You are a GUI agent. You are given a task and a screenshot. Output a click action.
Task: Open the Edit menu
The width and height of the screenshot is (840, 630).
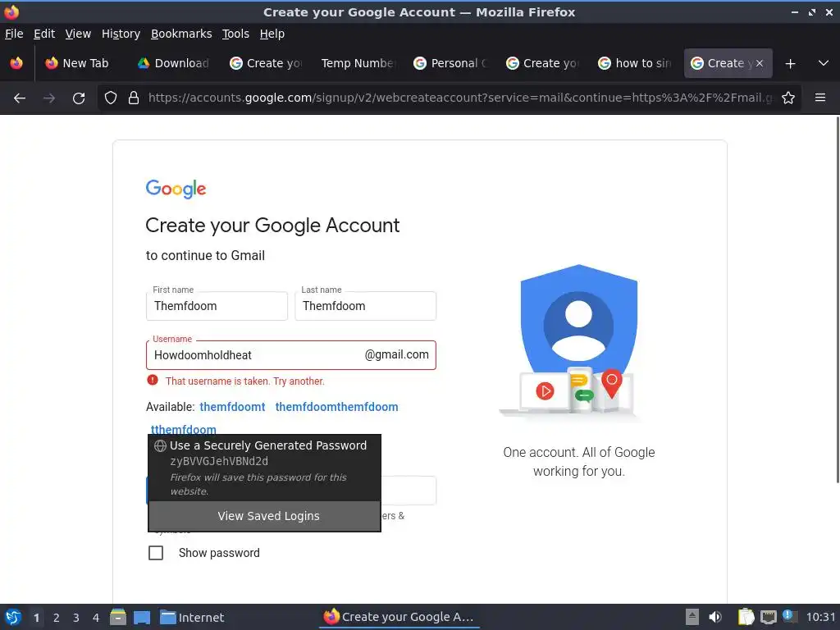tap(44, 34)
